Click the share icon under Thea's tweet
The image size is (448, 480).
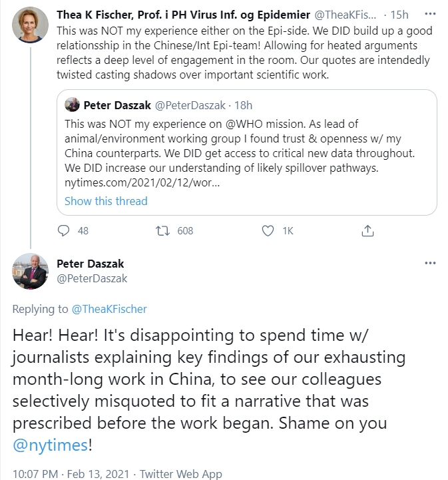click(367, 230)
